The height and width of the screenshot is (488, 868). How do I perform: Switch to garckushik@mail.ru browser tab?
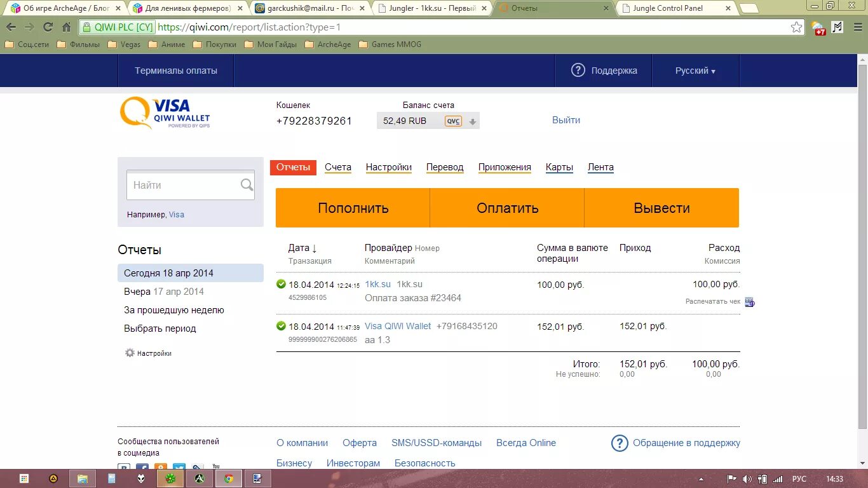click(x=310, y=8)
